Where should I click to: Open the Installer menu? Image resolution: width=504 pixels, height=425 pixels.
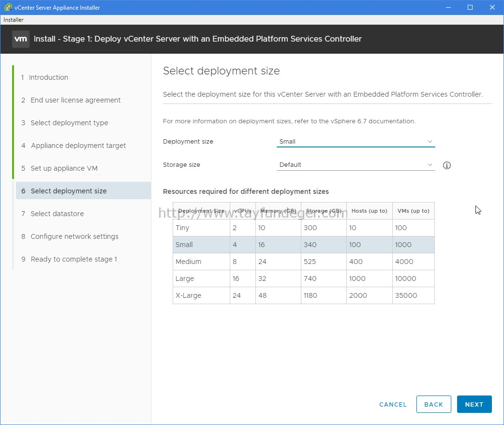pos(14,20)
